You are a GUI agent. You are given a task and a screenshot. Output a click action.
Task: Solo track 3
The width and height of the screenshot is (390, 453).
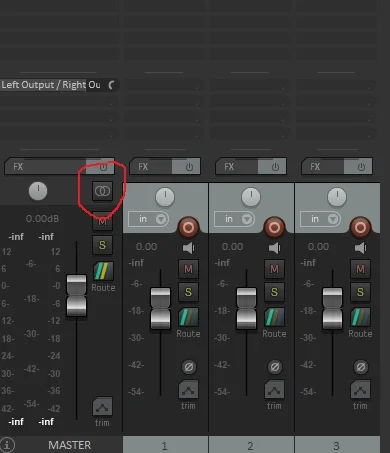pyautogui.click(x=360, y=292)
